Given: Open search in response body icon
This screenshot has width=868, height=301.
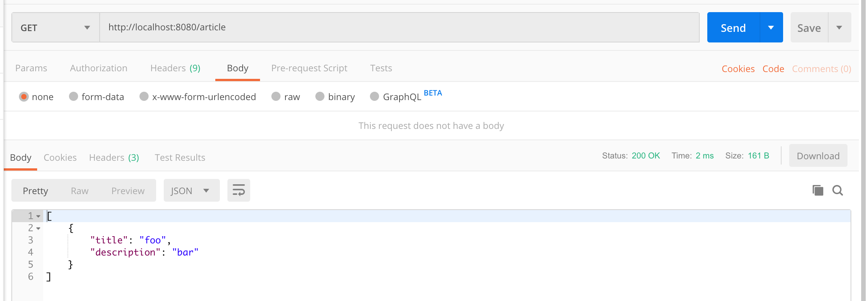Looking at the screenshot, I should pyautogui.click(x=838, y=190).
